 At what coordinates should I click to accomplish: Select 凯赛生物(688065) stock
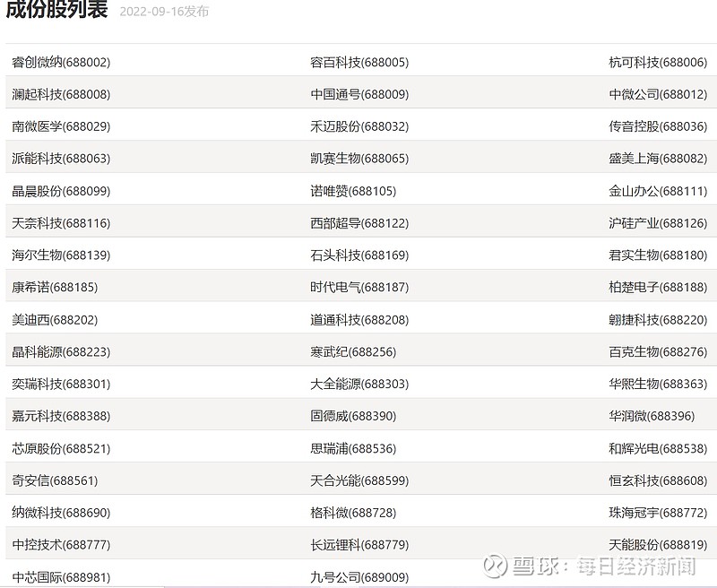[359, 158]
